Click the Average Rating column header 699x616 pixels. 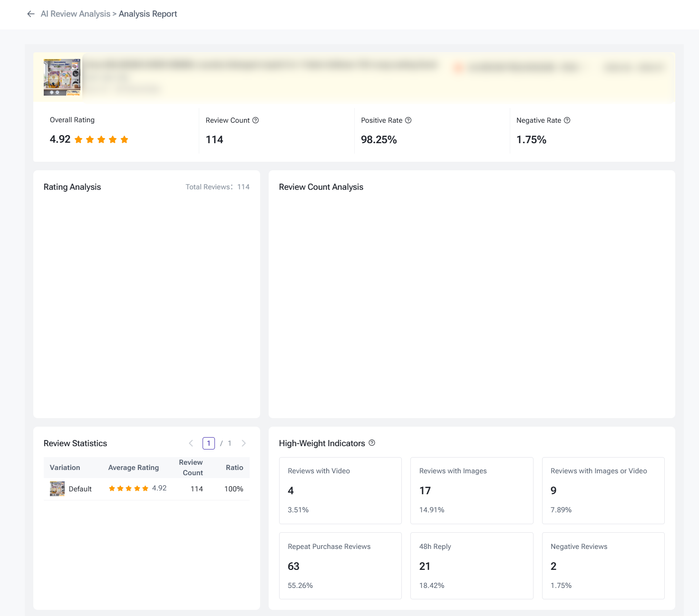click(x=134, y=468)
